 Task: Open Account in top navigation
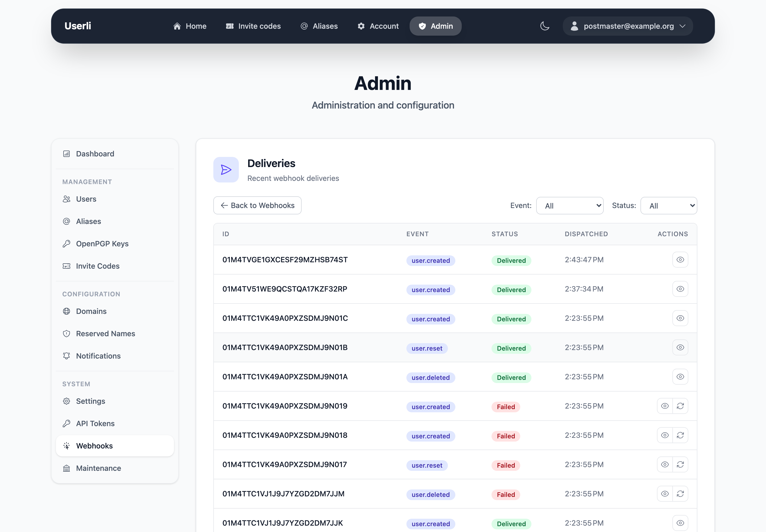(378, 26)
